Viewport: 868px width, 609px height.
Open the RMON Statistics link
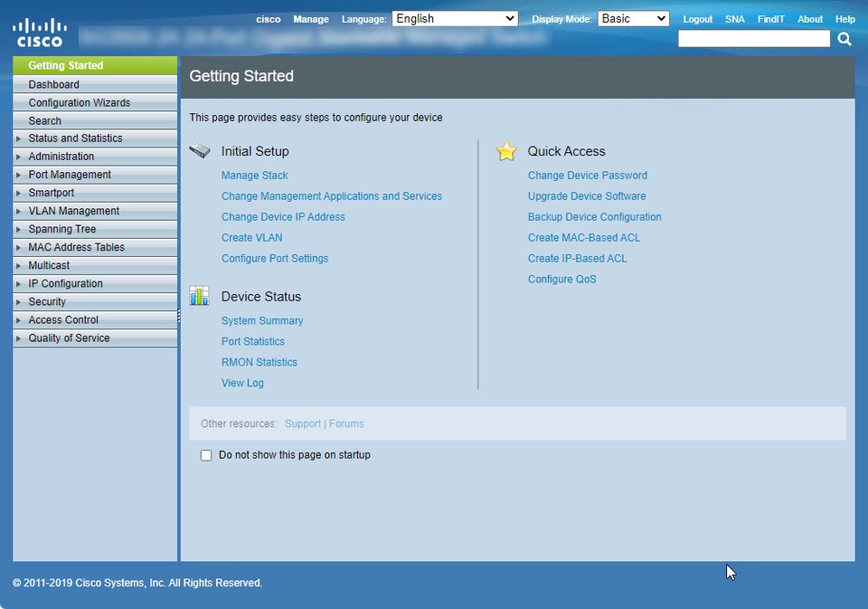[x=259, y=362]
